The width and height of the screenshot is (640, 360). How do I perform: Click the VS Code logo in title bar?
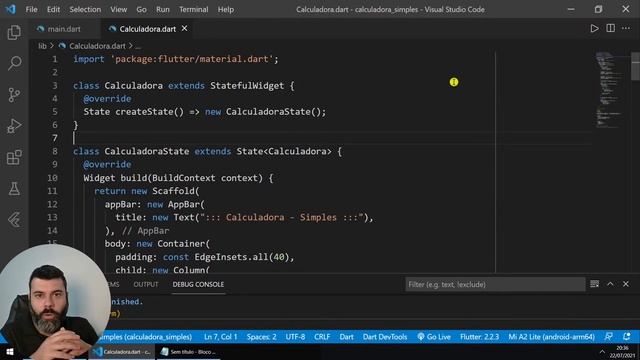(x=11, y=9)
